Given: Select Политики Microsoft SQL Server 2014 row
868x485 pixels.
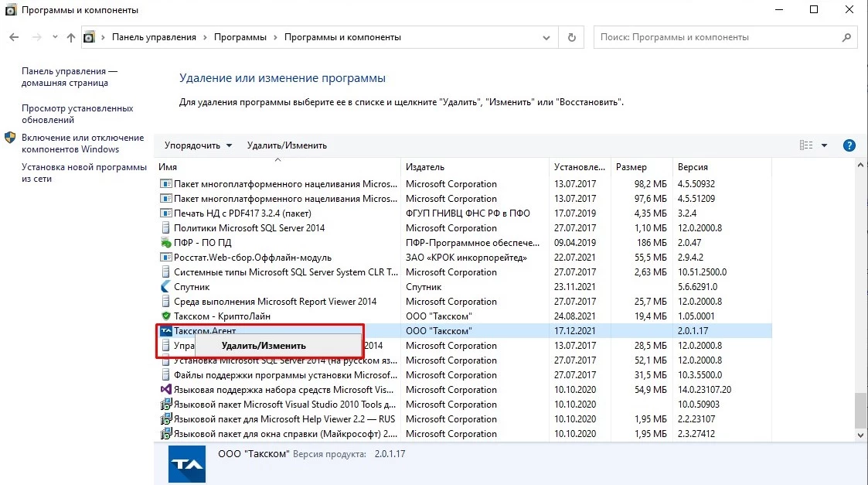Looking at the screenshot, I should click(x=249, y=228).
